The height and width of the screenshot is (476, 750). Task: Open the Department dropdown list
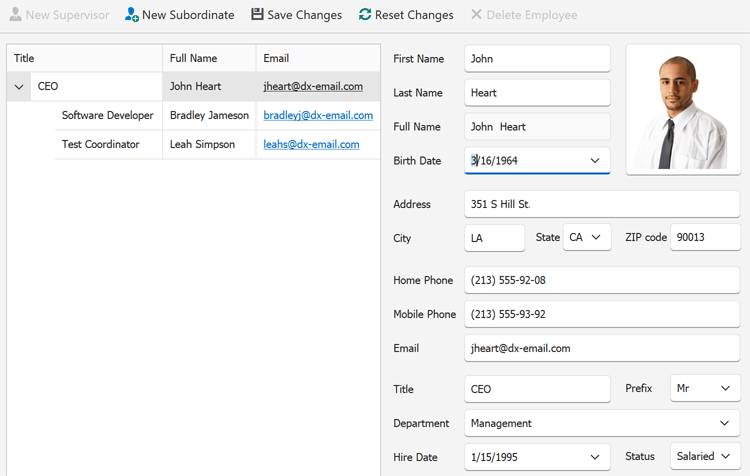(725, 423)
